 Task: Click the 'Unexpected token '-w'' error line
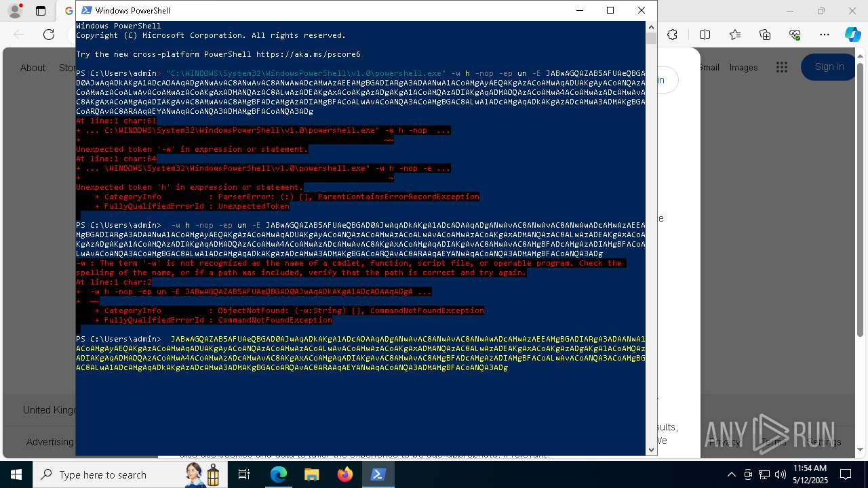[x=192, y=149]
